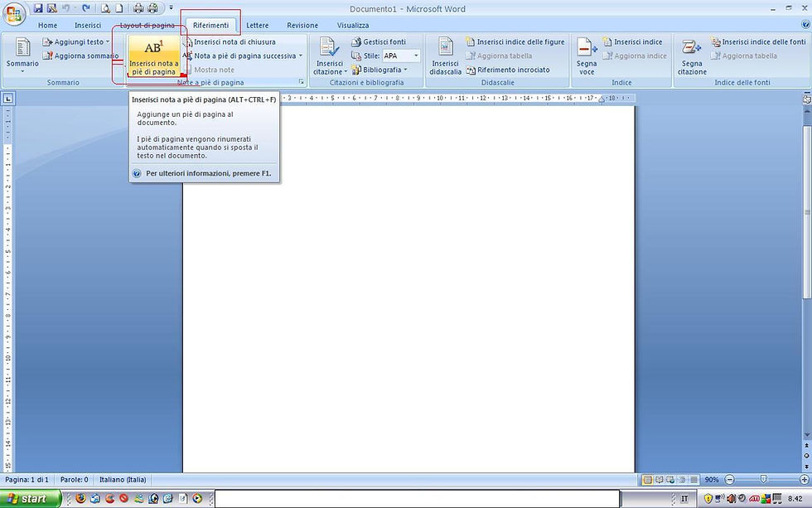Open the Windows start menu
Screen dimensions: 812x508
[31, 499]
